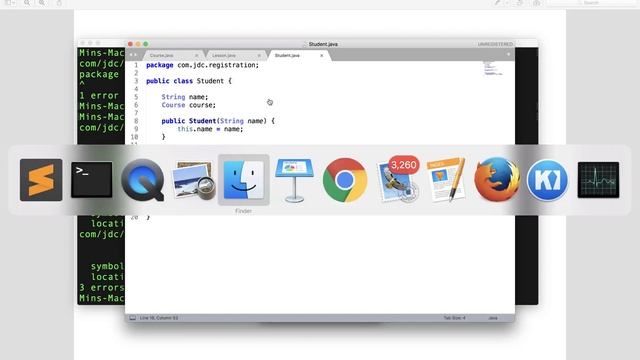This screenshot has width=640, height=360.
Task: Click 'package com.jdc.registration;' code line
Action: point(202,65)
